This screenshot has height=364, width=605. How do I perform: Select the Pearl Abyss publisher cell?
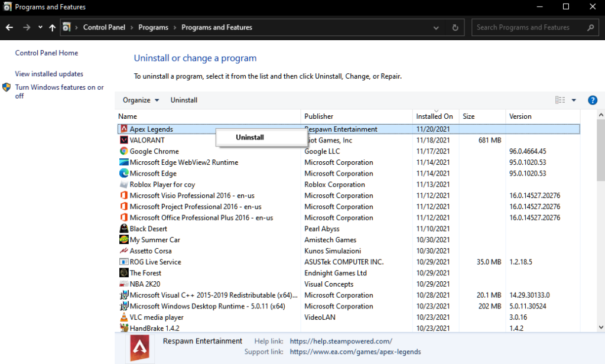(322, 229)
